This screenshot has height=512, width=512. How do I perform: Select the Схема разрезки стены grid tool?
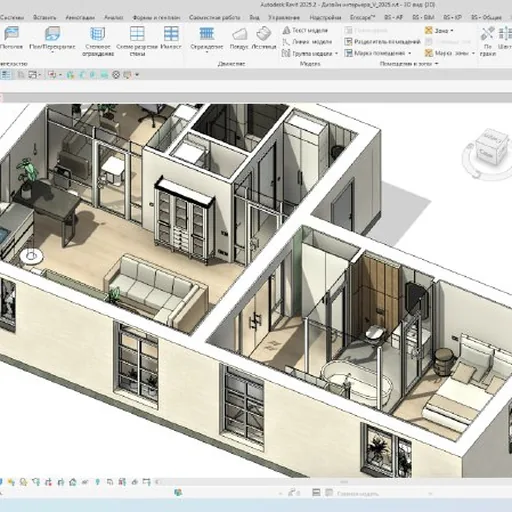pos(137,41)
